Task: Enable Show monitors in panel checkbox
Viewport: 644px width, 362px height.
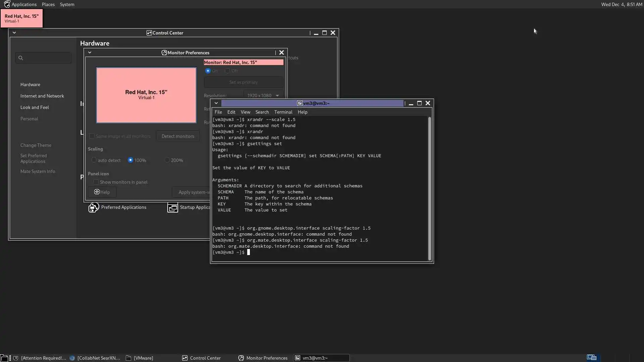Action: (x=96, y=182)
